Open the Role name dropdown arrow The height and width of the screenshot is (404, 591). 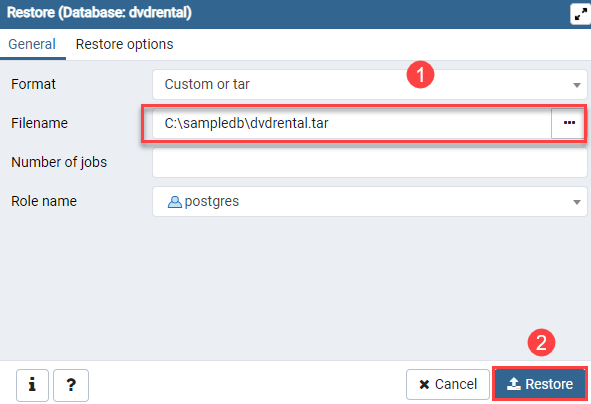point(576,202)
